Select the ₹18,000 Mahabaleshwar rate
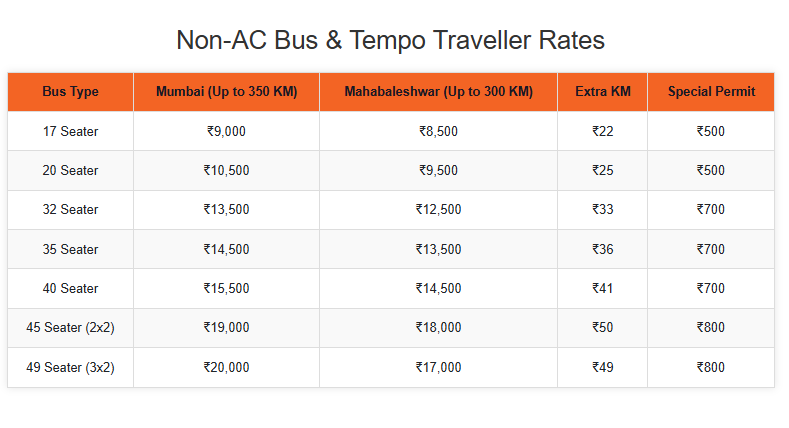Screen dimensions: 789x428 pos(438,328)
